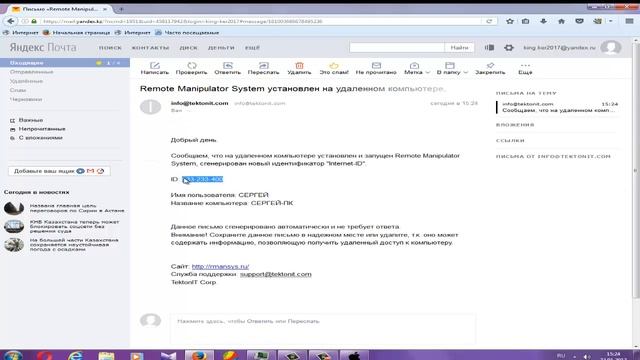Mark letter as unread (Не прочитано)

(376, 68)
